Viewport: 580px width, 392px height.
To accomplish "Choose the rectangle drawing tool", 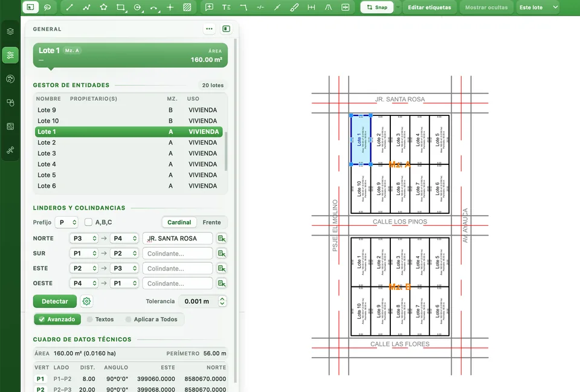I will pyautogui.click(x=121, y=7).
